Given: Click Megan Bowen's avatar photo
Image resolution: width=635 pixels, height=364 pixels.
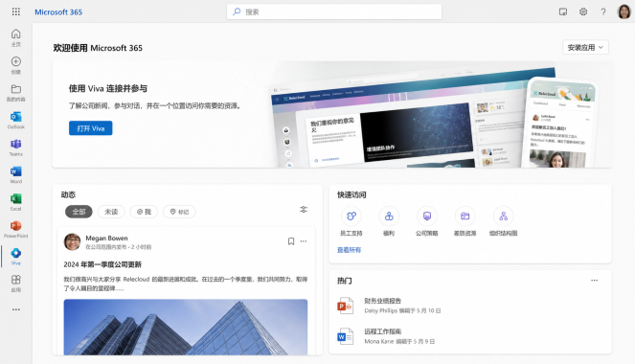Looking at the screenshot, I should (72, 241).
